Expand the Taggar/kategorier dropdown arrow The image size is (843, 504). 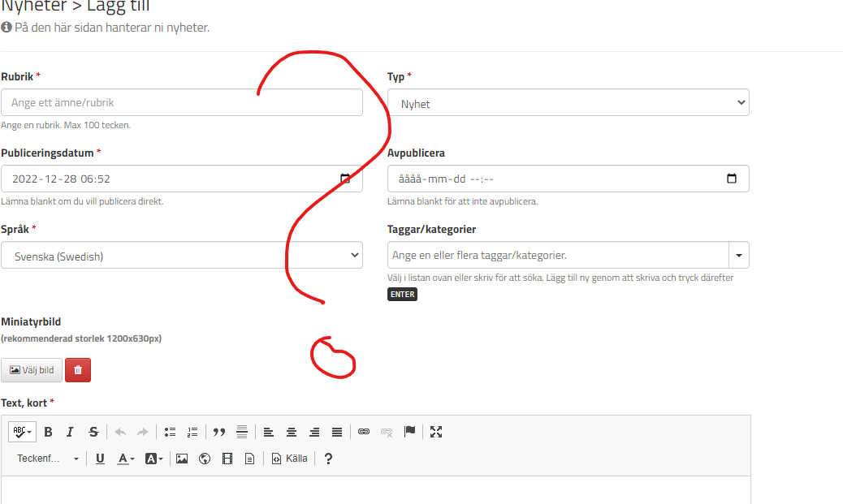(x=738, y=255)
